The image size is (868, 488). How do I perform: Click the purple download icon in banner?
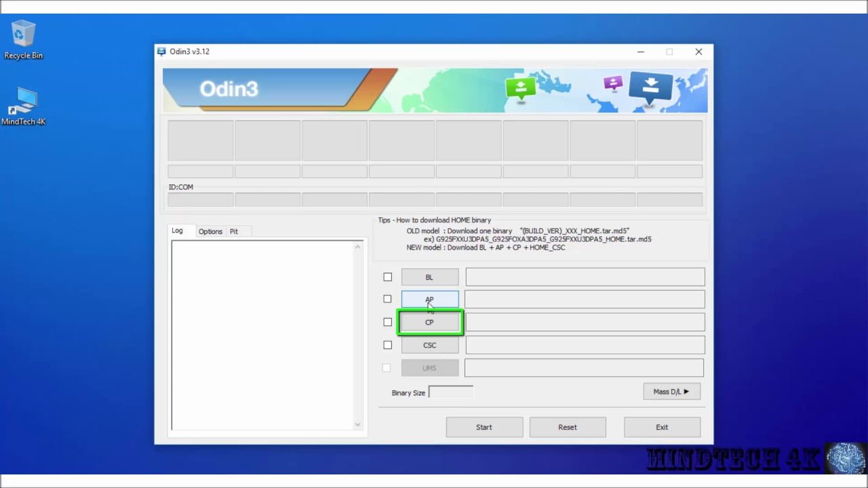613,83
